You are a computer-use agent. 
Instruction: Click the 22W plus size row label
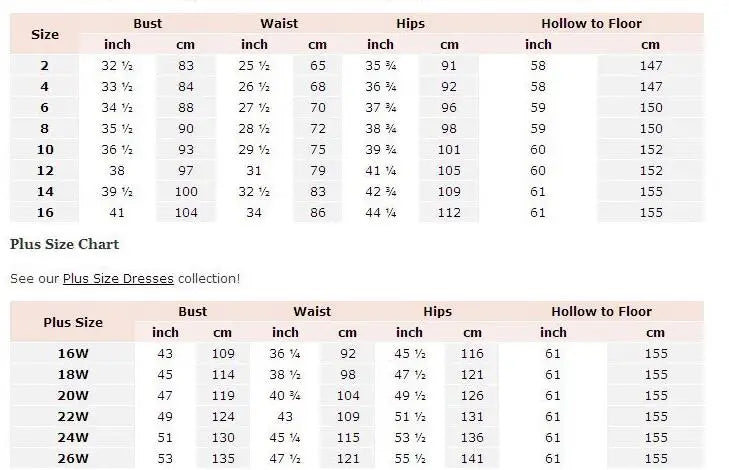[74, 417]
